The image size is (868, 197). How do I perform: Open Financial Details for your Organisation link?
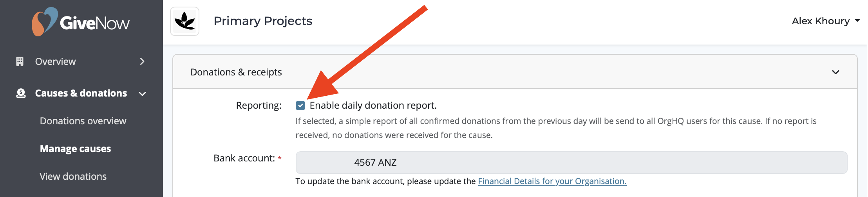click(552, 181)
